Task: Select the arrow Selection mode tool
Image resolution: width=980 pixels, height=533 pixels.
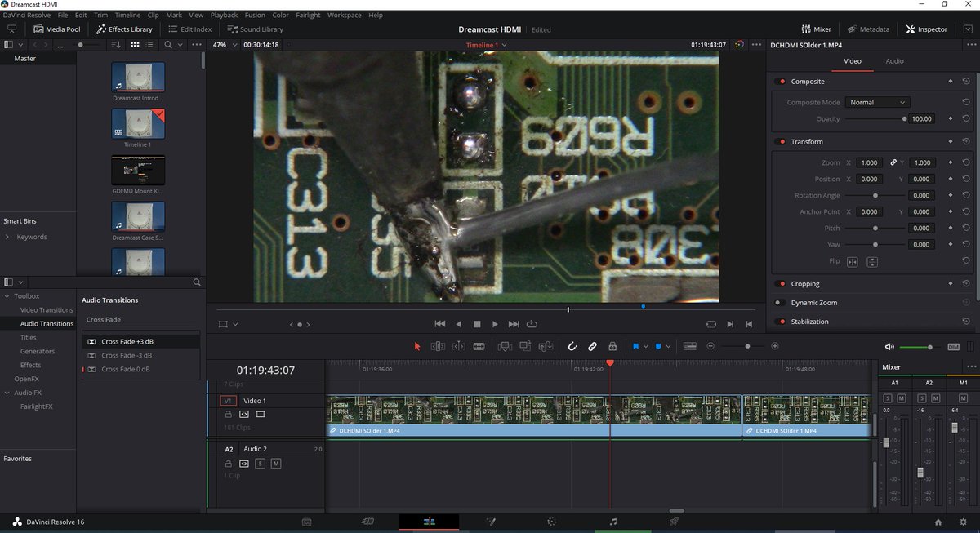Action: pos(417,346)
